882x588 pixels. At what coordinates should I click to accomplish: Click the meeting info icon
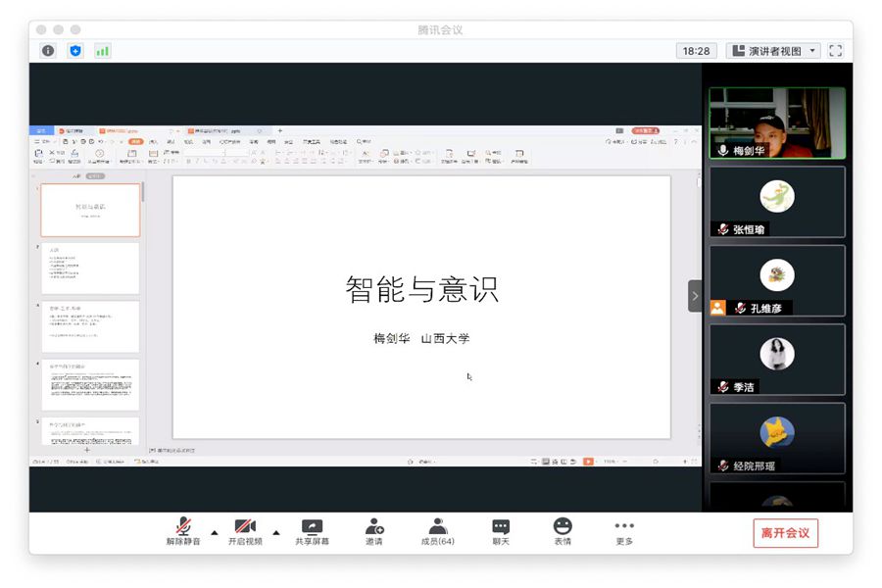[x=48, y=51]
